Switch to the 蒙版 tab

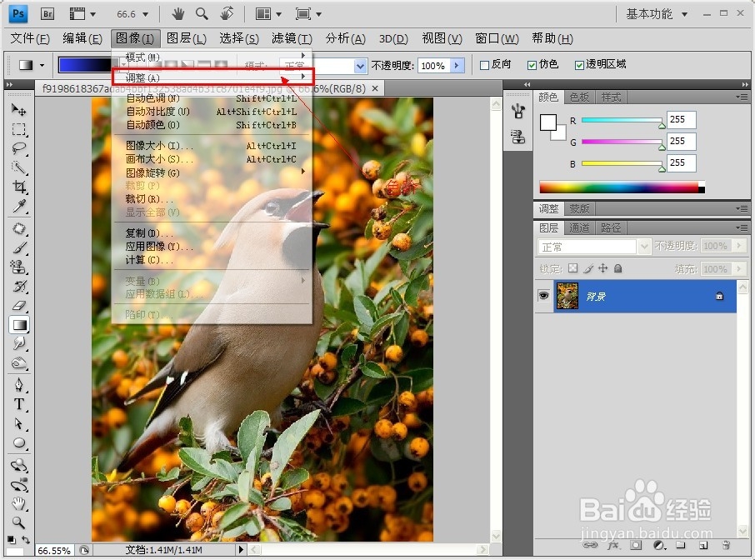579,208
